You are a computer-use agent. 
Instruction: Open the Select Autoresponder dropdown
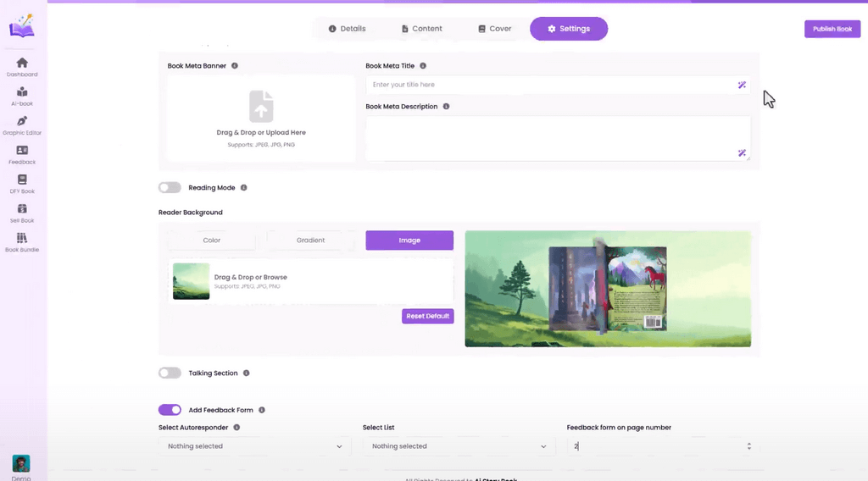(x=254, y=446)
